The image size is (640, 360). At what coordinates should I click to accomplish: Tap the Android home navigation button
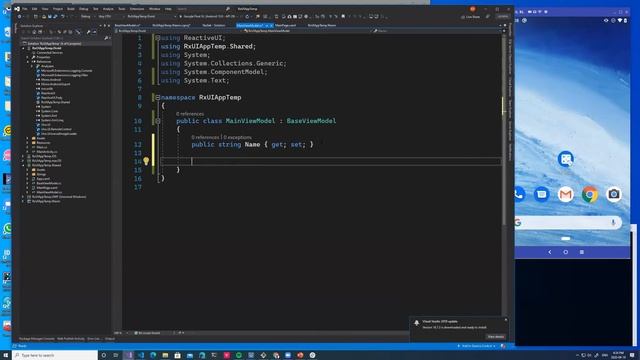point(566,252)
